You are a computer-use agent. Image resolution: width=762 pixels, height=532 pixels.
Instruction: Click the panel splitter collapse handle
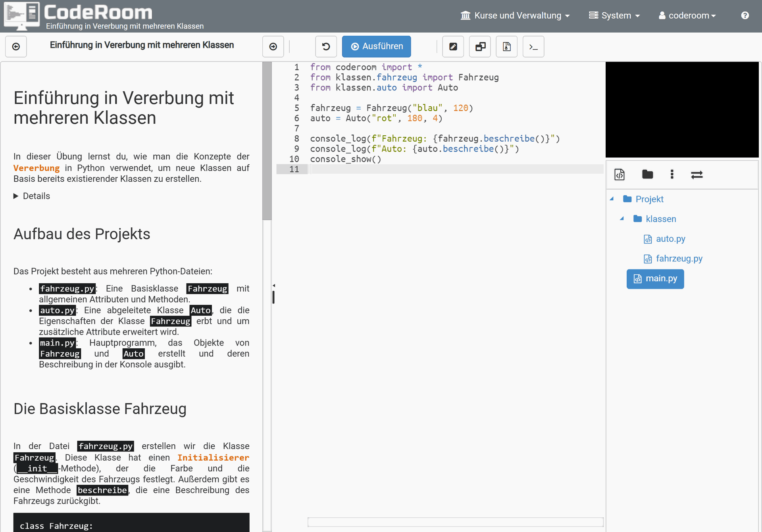(273, 285)
